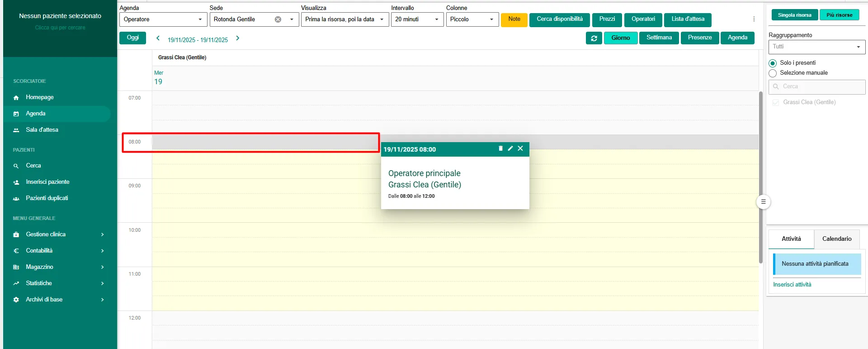This screenshot has width=868, height=349.
Task: Open Sala d'attesa from the sidebar
Action: point(42,130)
